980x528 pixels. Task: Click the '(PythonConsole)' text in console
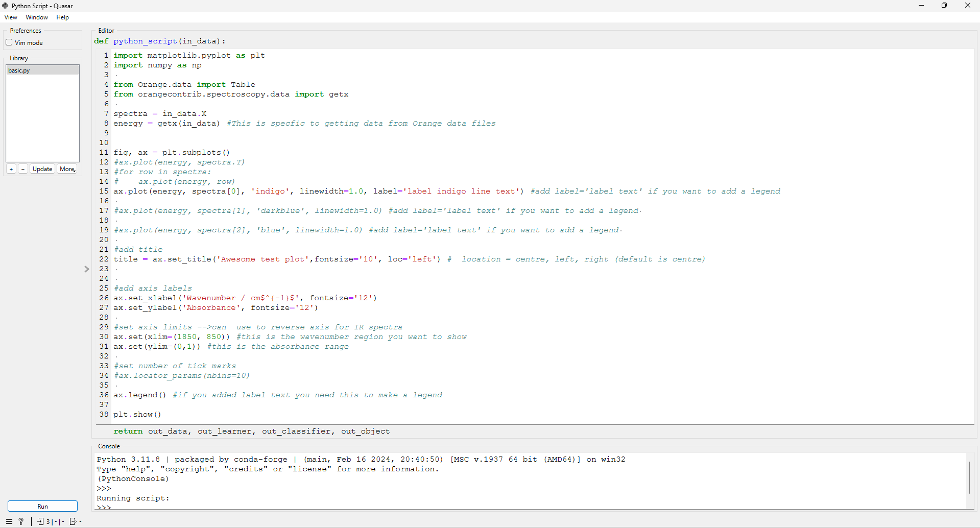(133, 478)
